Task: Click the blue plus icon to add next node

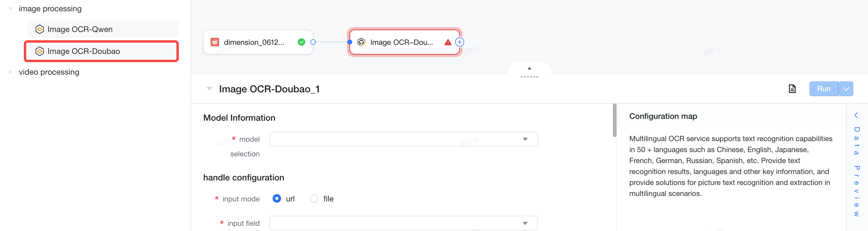Action: [x=459, y=42]
